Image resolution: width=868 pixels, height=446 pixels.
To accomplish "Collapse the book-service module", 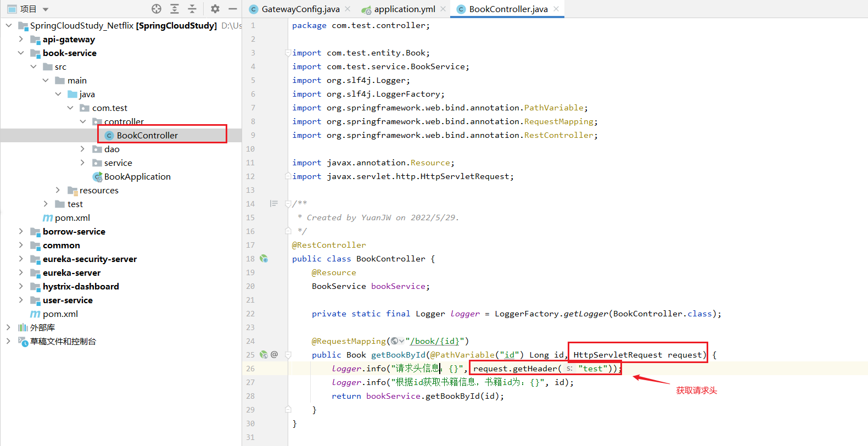I will [21, 53].
